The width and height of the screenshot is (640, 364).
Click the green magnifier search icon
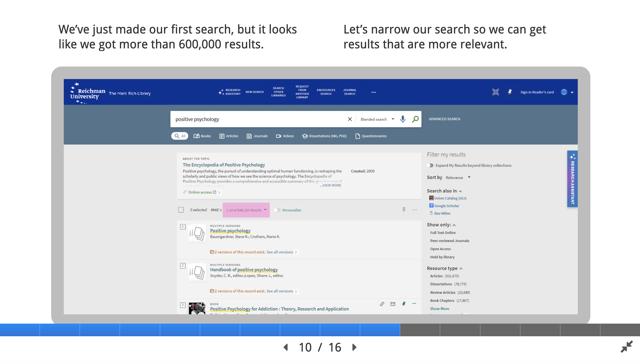point(415,119)
